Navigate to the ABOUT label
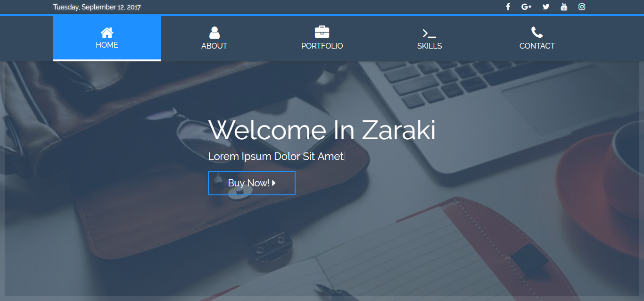This screenshot has height=301, width=644. tap(215, 46)
